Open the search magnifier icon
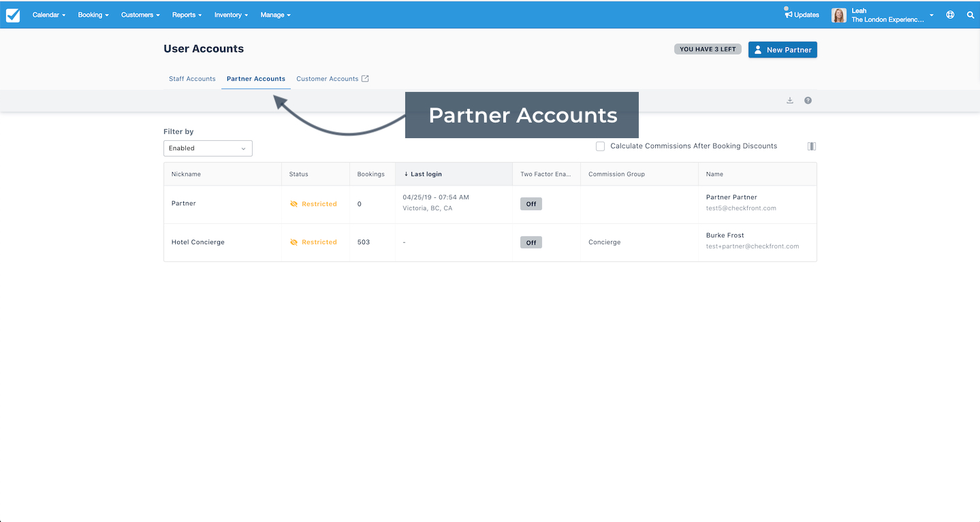The height and width of the screenshot is (522, 980). click(970, 15)
